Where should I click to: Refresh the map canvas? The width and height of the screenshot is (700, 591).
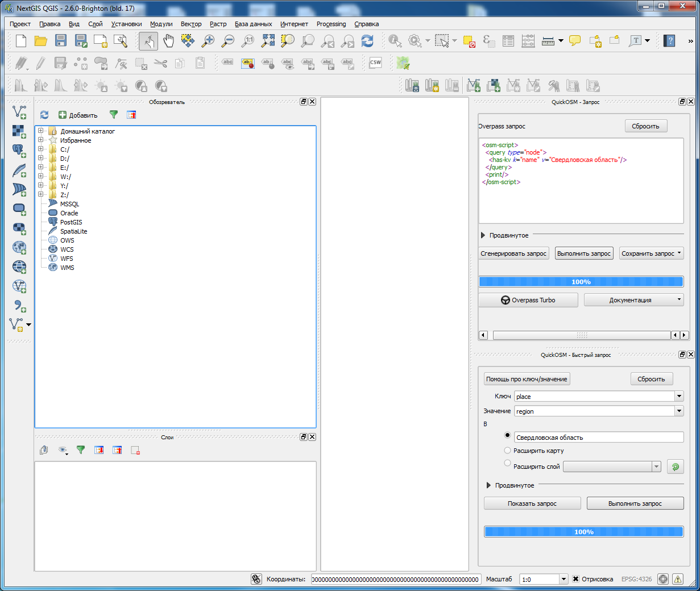(367, 40)
